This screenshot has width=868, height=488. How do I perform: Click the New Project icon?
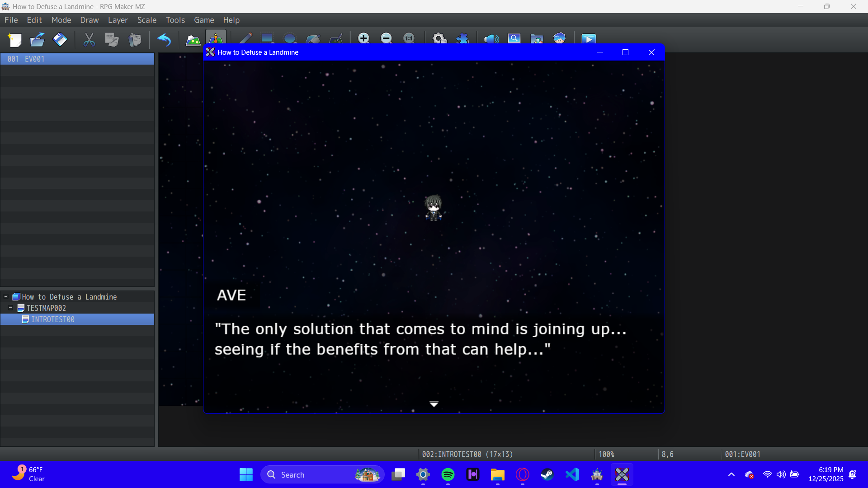[x=15, y=40]
